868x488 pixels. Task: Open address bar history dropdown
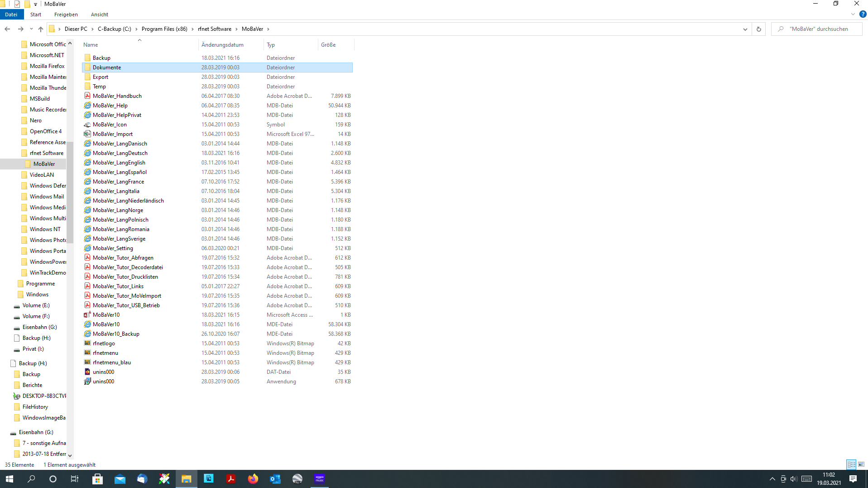(x=745, y=29)
